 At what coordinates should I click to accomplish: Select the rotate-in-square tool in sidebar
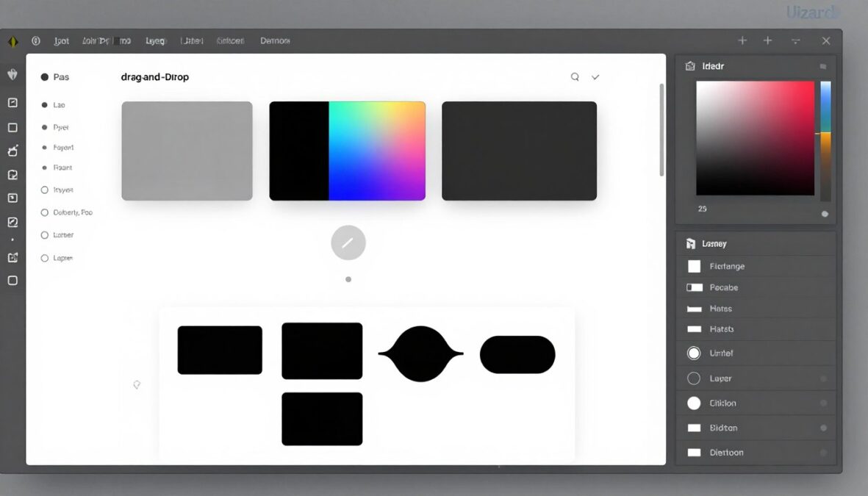tap(12, 175)
